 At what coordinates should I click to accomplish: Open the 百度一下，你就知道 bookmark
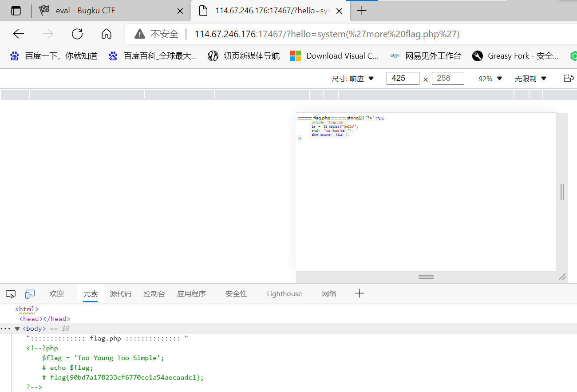tap(54, 56)
